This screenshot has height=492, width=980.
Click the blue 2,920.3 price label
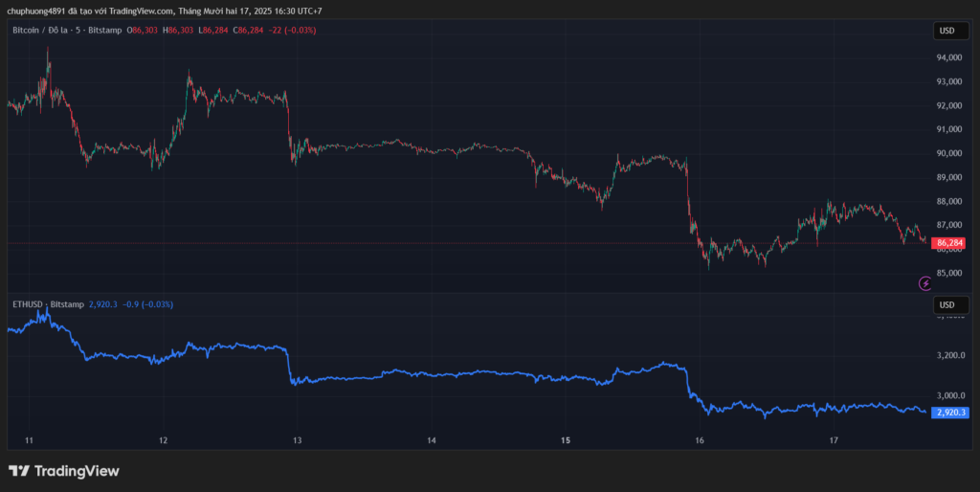click(x=951, y=413)
